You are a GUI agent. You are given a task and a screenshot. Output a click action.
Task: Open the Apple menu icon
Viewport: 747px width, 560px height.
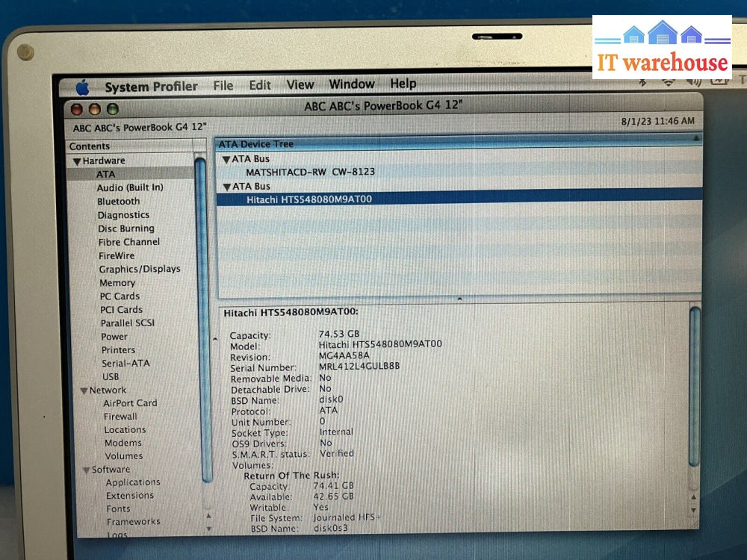pyautogui.click(x=81, y=87)
